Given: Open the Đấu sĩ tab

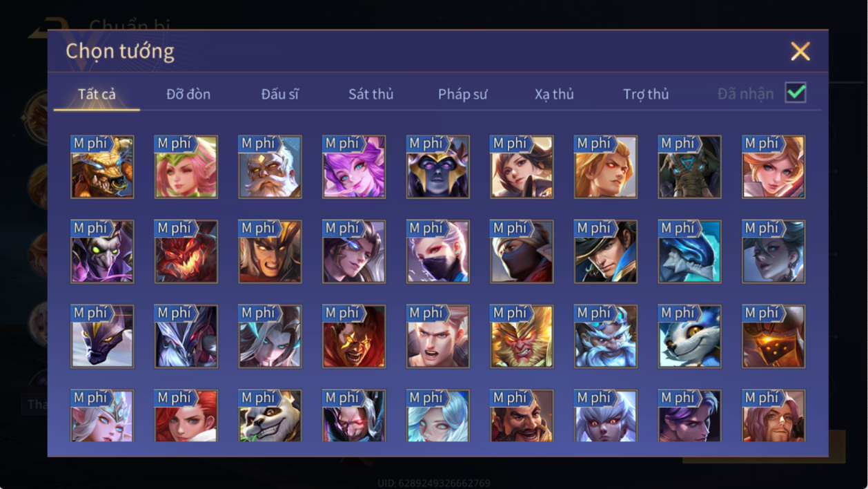Looking at the screenshot, I should [x=280, y=94].
